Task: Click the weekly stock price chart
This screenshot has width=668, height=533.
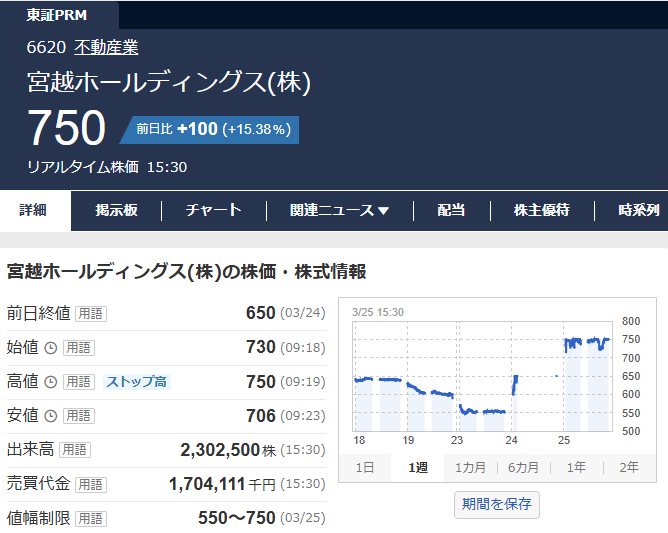Action: pos(482,377)
